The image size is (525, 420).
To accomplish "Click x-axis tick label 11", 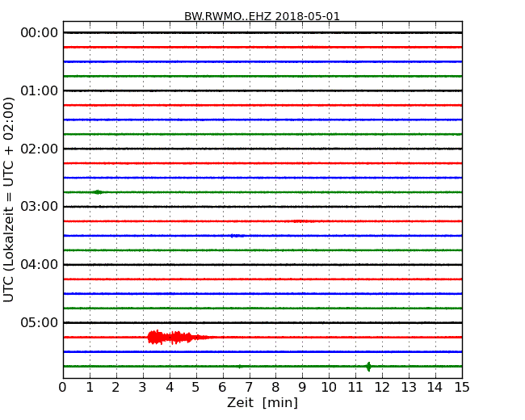I will pyautogui.click(x=355, y=388).
